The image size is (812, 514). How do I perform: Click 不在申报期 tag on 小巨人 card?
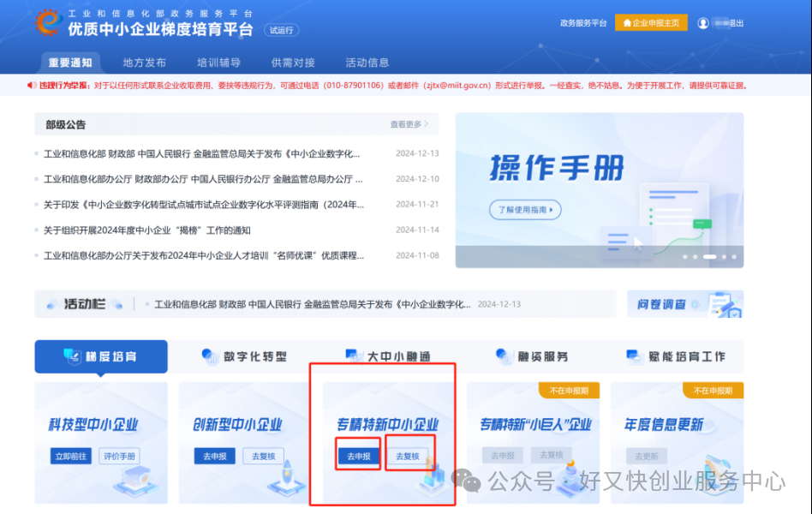(569, 391)
